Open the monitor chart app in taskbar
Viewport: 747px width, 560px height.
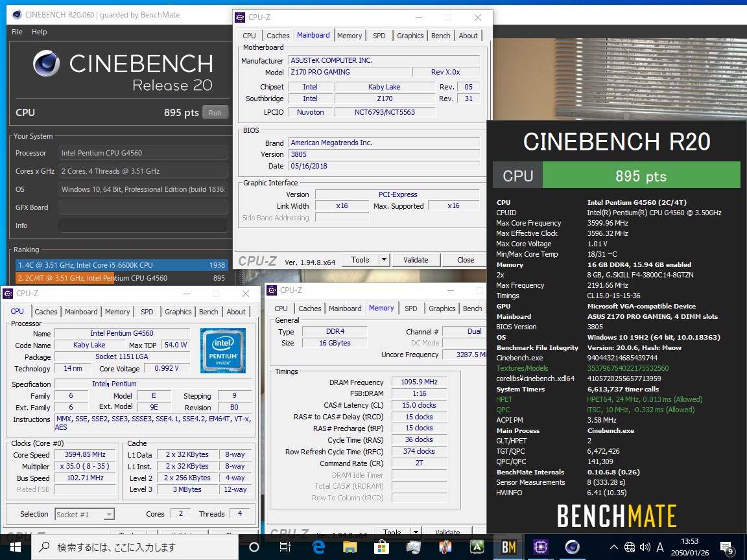pyautogui.click(x=414, y=547)
